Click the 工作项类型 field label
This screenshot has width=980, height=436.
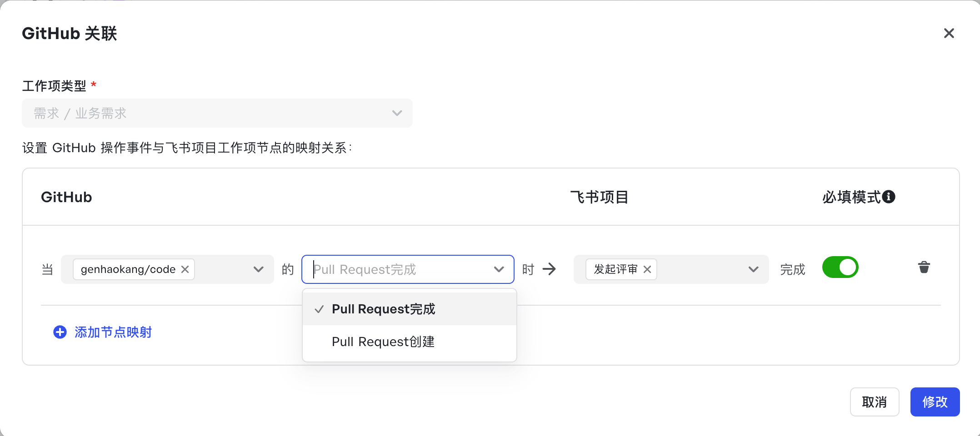pos(54,86)
